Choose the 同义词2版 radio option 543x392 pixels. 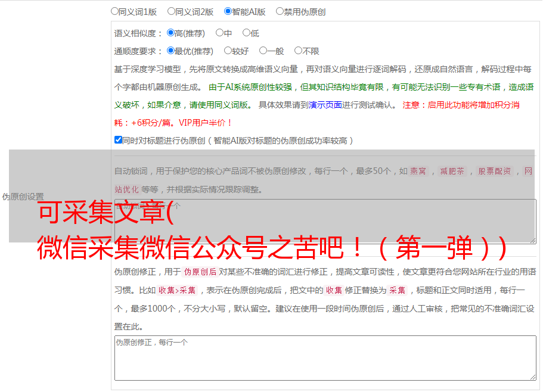pos(171,11)
